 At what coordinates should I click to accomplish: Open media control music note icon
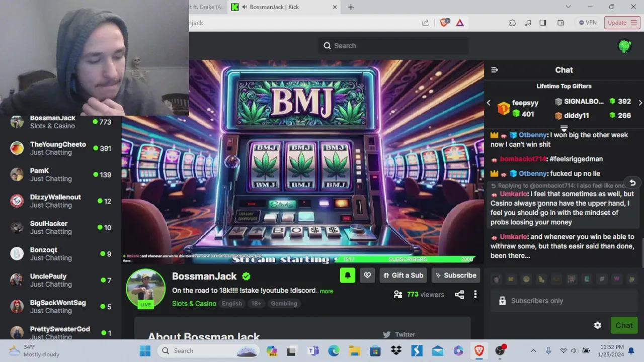pos(528,23)
